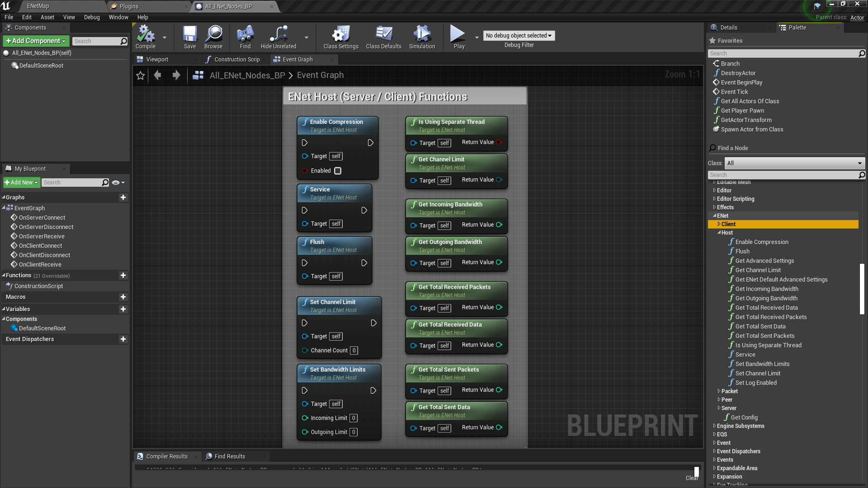Open Class Defaults
The image size is (868, 488).
coord(383,37)
